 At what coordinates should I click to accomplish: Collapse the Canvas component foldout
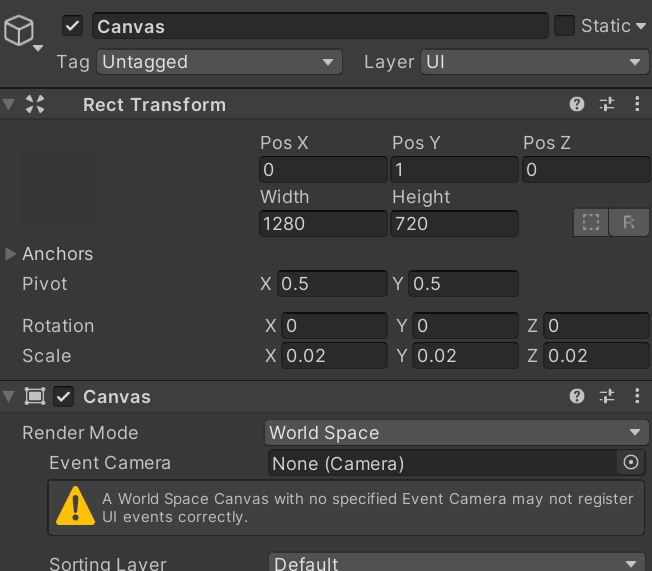[x=9, y=396]
